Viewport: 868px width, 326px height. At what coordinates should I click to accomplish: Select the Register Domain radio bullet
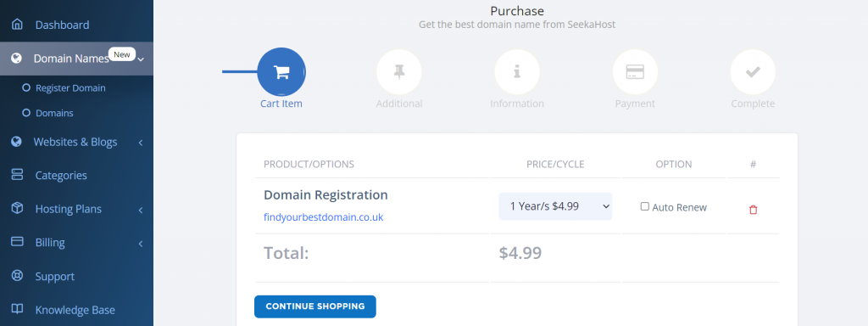click(x=25, y=87)
